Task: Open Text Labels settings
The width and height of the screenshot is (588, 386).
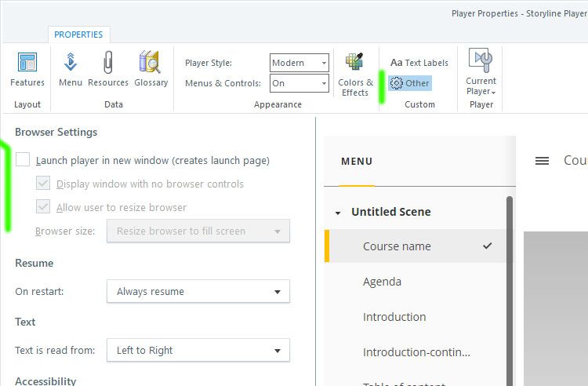Action: 419,63
